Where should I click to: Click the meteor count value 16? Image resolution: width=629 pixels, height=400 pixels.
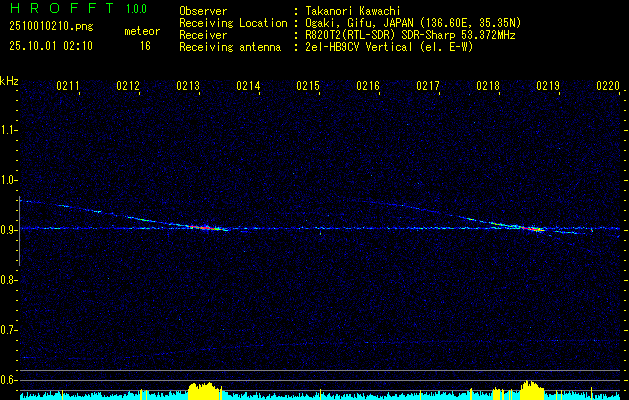pos(145,46)
